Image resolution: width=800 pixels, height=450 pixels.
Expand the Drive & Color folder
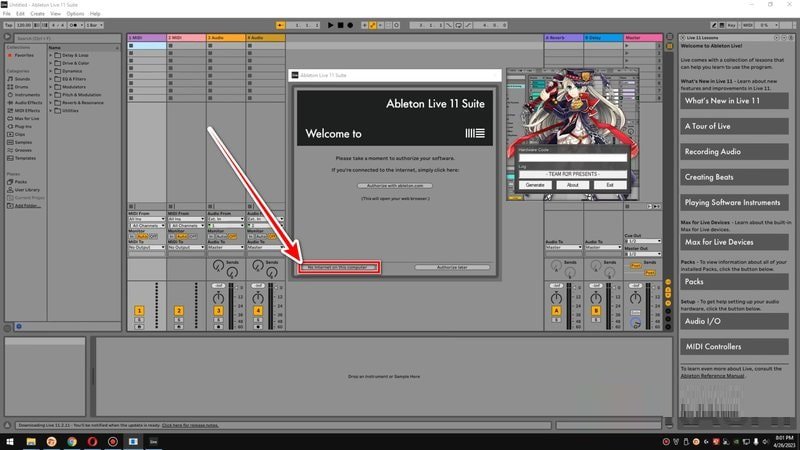coord(51,63)
